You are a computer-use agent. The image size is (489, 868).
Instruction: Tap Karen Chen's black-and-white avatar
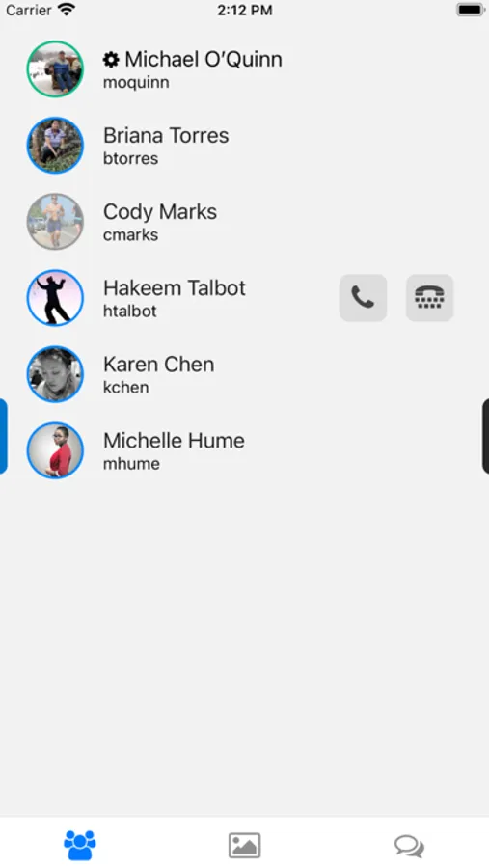55,374
